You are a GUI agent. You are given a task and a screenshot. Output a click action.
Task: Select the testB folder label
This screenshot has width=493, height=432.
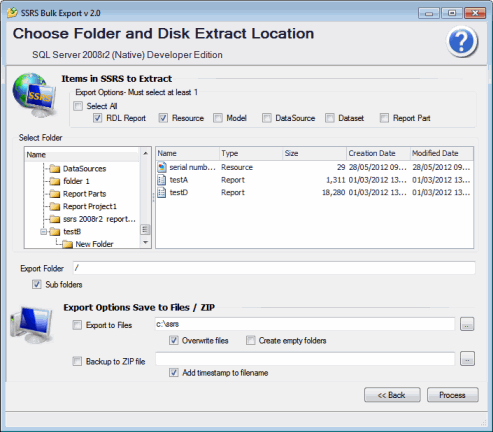(x=72, y=232)
